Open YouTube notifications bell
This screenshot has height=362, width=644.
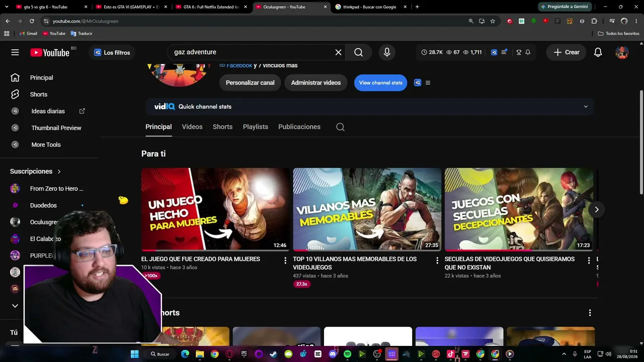pos(598,52)
